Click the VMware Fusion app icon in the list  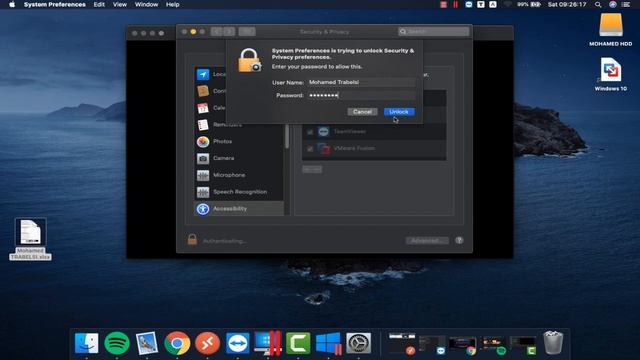[324, 148]
